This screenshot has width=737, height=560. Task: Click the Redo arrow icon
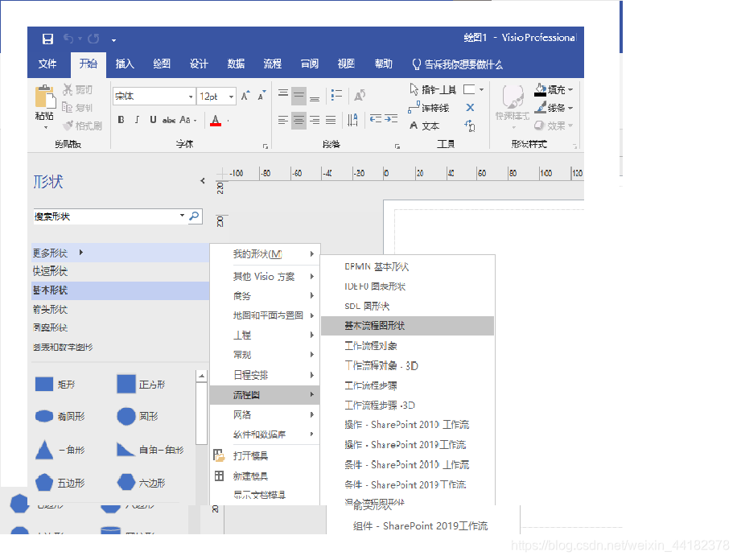(x=93, y=39)
